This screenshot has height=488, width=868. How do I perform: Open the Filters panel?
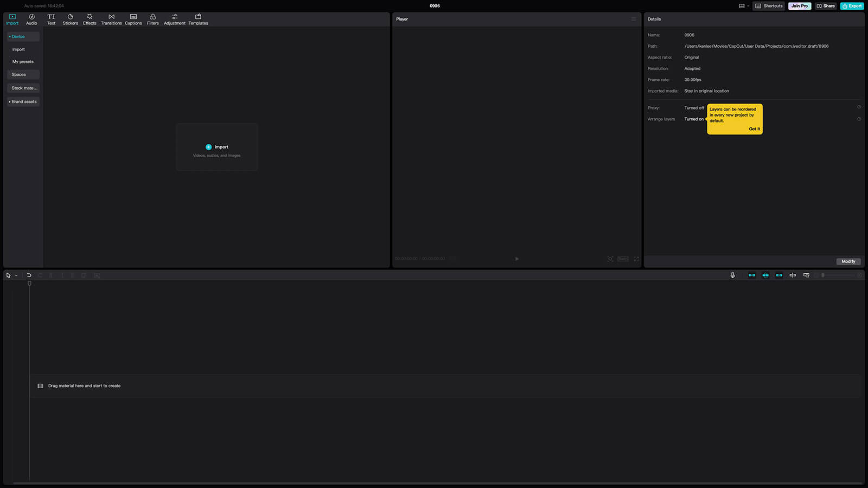pos(152,19)
